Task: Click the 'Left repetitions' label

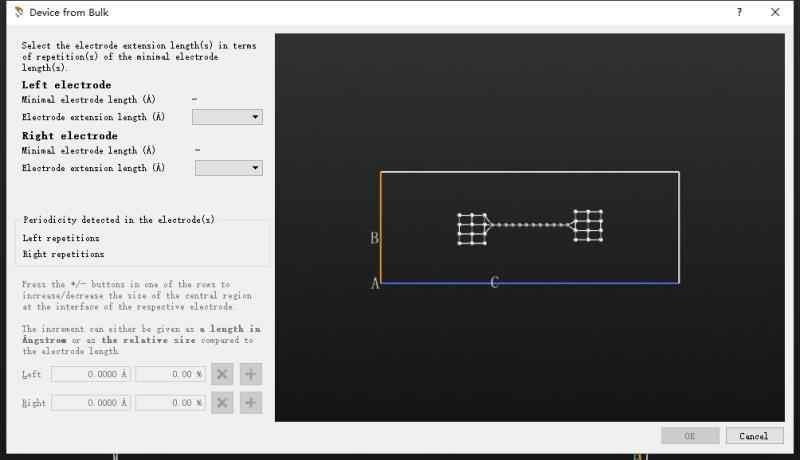Action: point(61,238)
